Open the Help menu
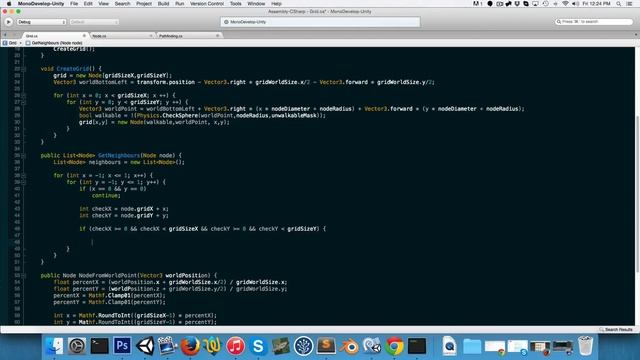Screen dimensions: 640x360 click(x=276, y=4)
